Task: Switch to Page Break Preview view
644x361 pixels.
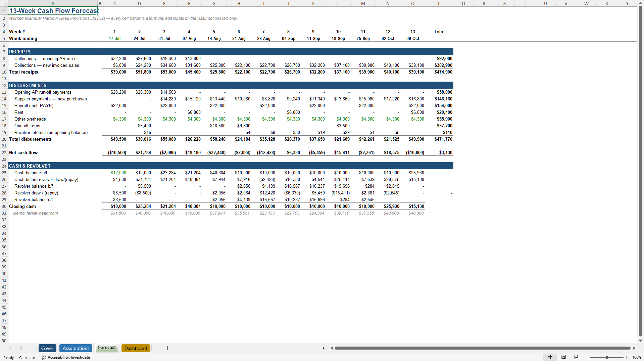Action: (x=577, y=357)
